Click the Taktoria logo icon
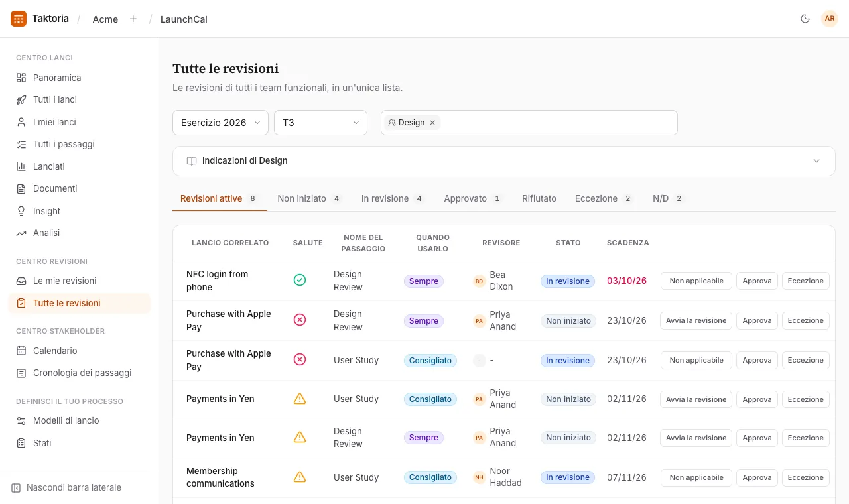 [x=19, y=19]
